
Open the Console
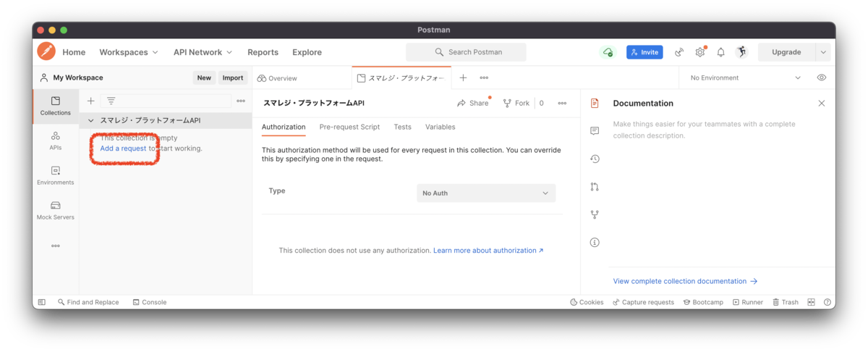click(150, 302)
